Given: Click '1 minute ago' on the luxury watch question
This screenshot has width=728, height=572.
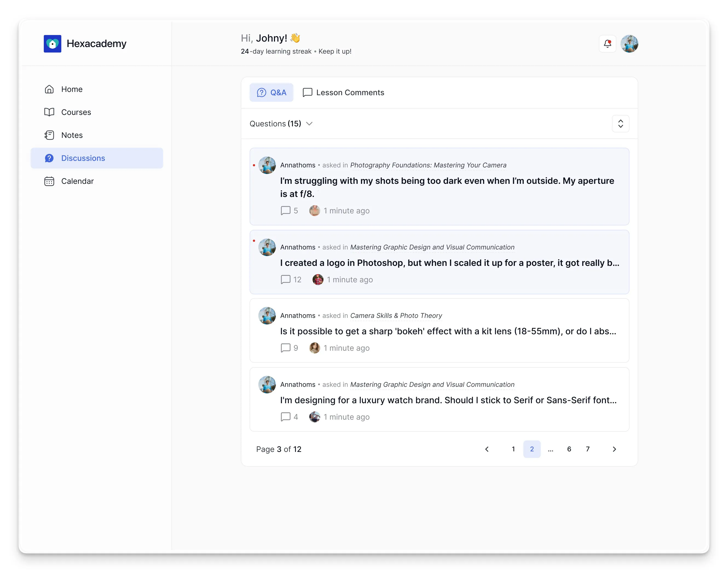Looking at the screenshot, I should coord(346,417).
